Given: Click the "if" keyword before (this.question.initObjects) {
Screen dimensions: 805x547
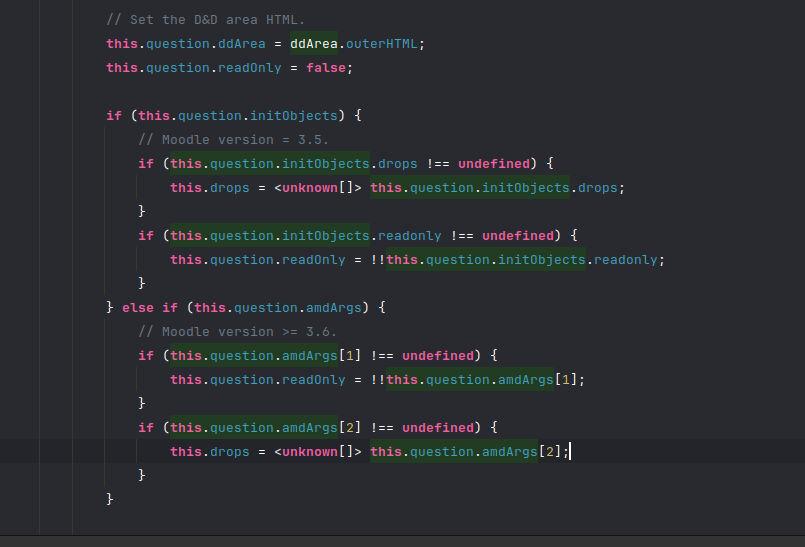Looking at the screenshot, I should [x=114, y=116].
